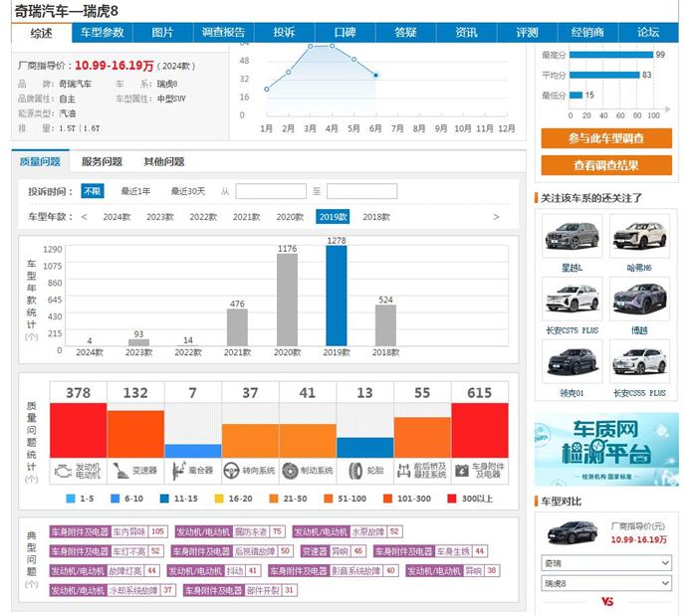Image resolution: width=697 pixels, height=616 pixels.
Task: Click 查看调查结果 button
Action: tap(606, 165)
